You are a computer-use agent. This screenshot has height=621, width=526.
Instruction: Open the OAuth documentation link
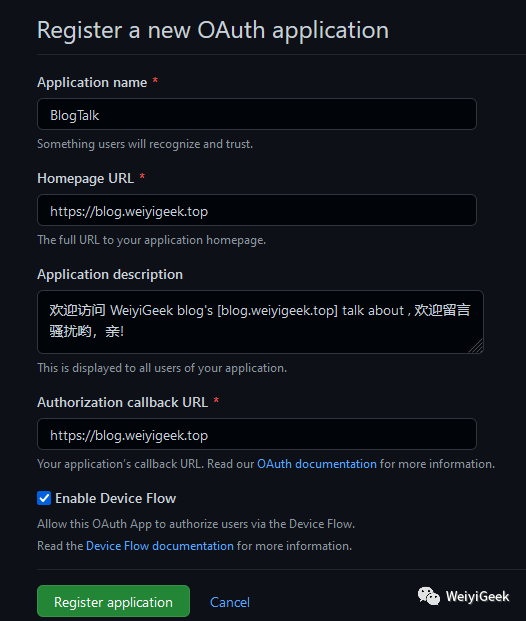tap(317, 464)
